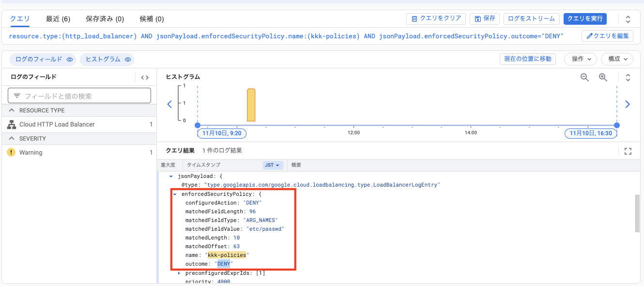Click the ログをストリーム button
The image size is (644, 286).
tap(531, 18)
